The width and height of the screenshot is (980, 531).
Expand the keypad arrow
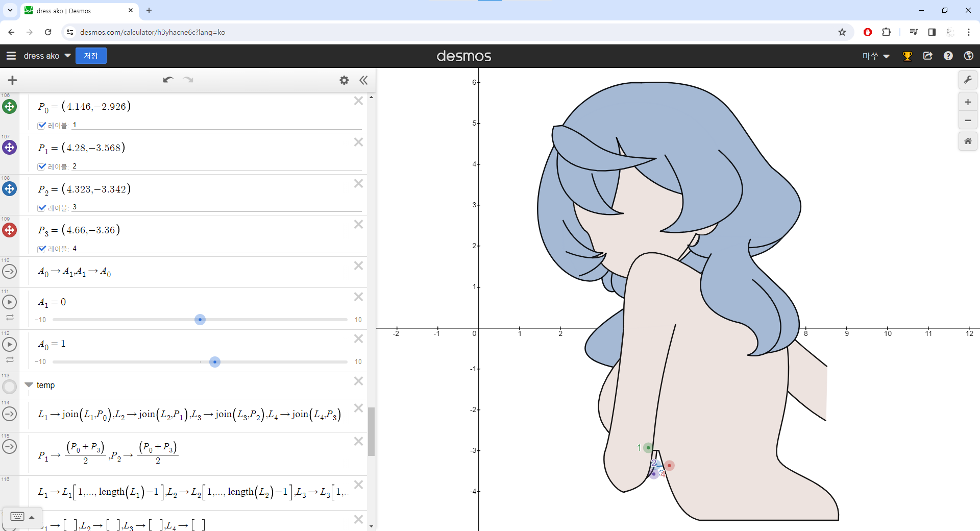(x=32, y=517)
